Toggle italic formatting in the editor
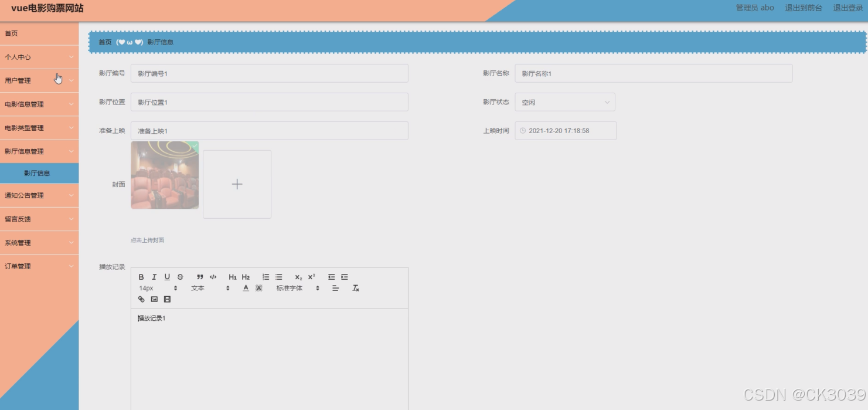 (154, 277)
